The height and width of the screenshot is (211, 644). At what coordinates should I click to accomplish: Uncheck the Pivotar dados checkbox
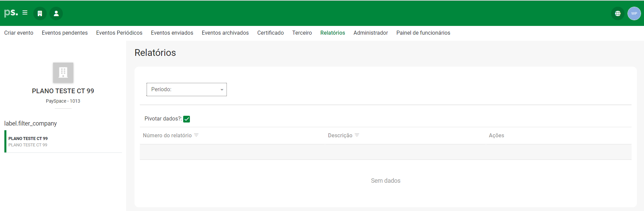pos(187,119)
